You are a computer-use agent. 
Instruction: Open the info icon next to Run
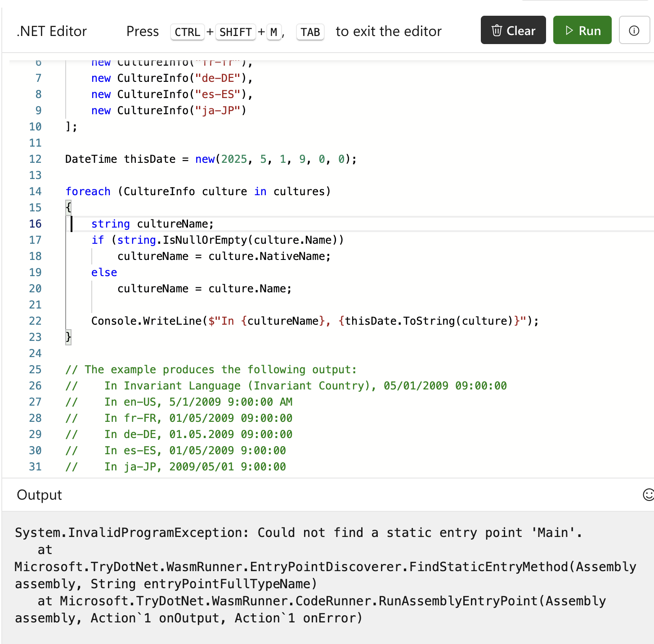click(634, 31)
